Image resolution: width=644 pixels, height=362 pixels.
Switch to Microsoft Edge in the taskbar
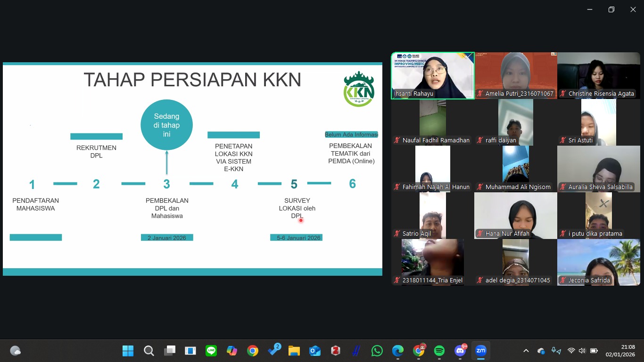pyautogui.click(x=397, y=351)
